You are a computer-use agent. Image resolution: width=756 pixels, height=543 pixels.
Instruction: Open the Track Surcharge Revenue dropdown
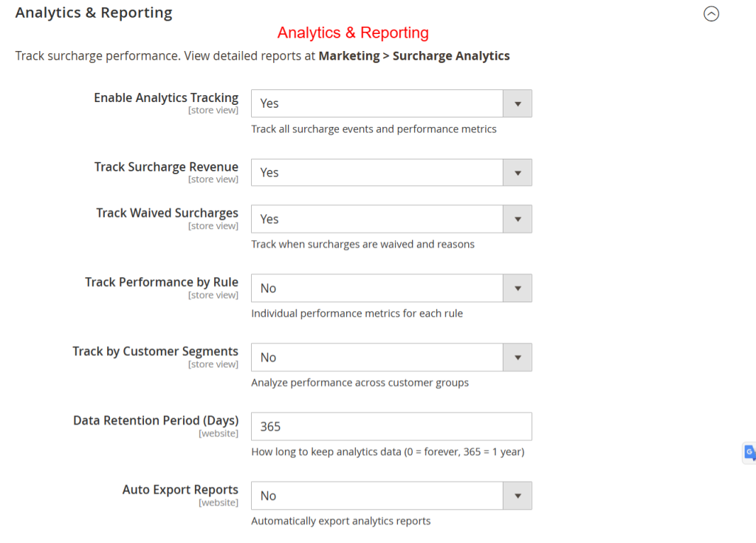tap(377, 172)
